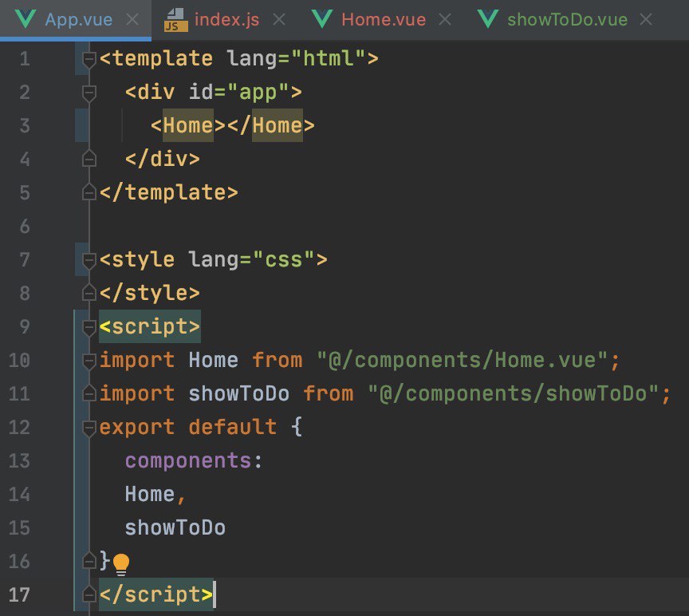Click the </div> closing tag on line 4

(x=163, y=159)
